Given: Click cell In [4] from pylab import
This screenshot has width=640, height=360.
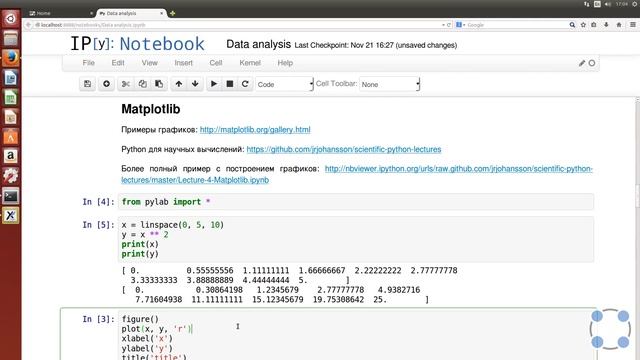Looking at the screenshot, I should (x=356, y=202).
